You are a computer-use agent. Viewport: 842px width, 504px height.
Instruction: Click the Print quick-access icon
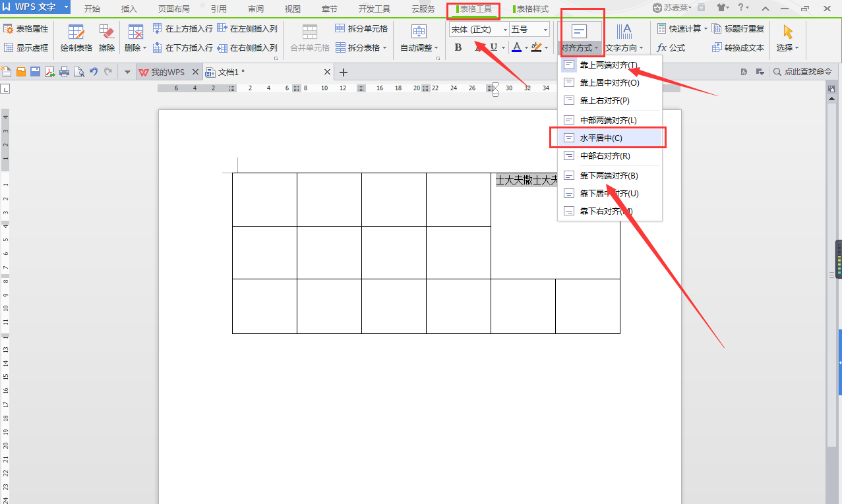coord(64,72)
